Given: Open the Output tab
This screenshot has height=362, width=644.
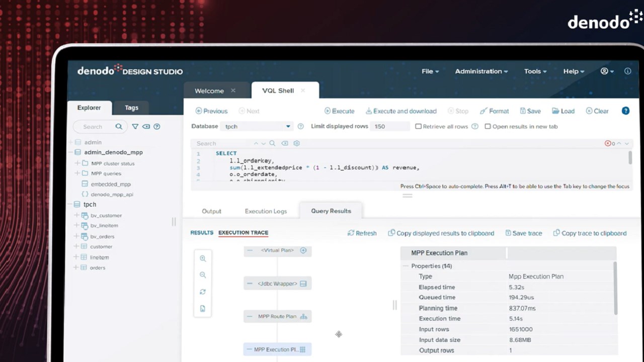Looking at the screenshot, I should (x=211, y=211).
